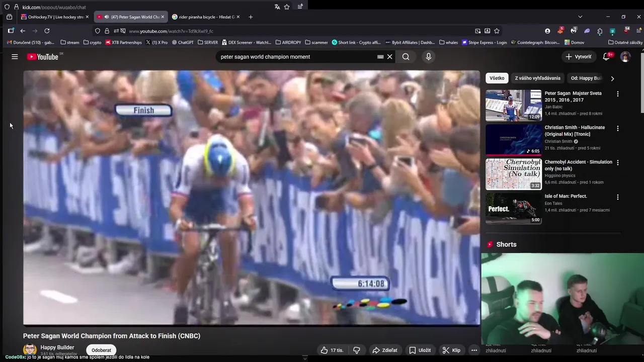The image size is (644, 362).
Task: Open the whales bookmarks folder
Action: coord(449,43)
